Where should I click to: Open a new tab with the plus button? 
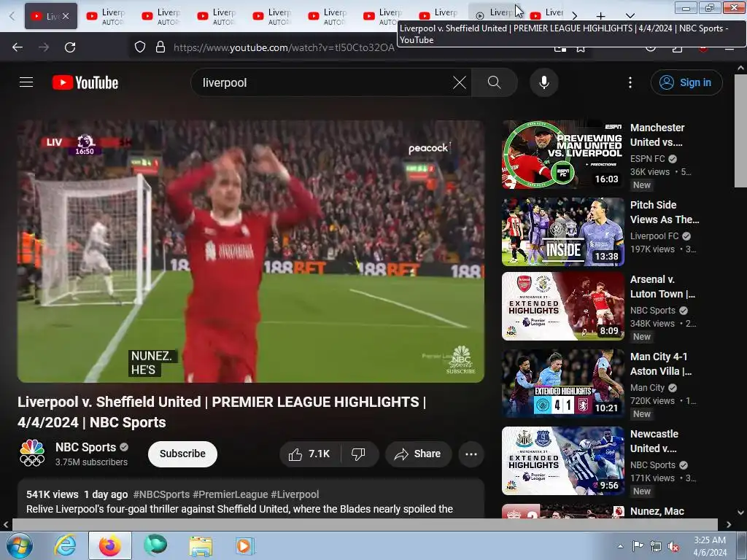[601, 16]
